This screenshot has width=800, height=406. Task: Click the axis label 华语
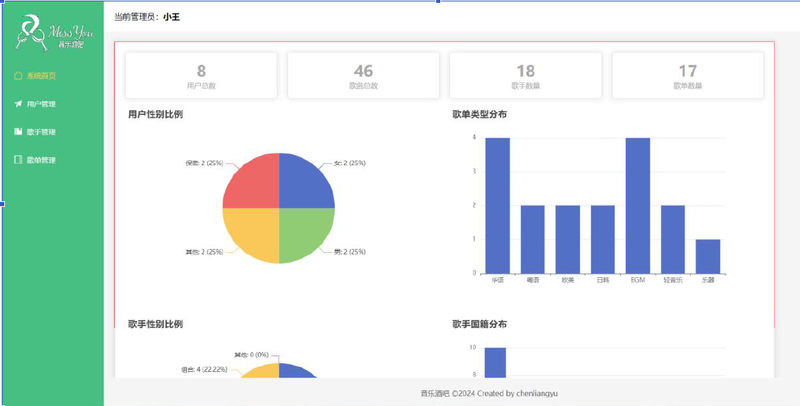497,281
